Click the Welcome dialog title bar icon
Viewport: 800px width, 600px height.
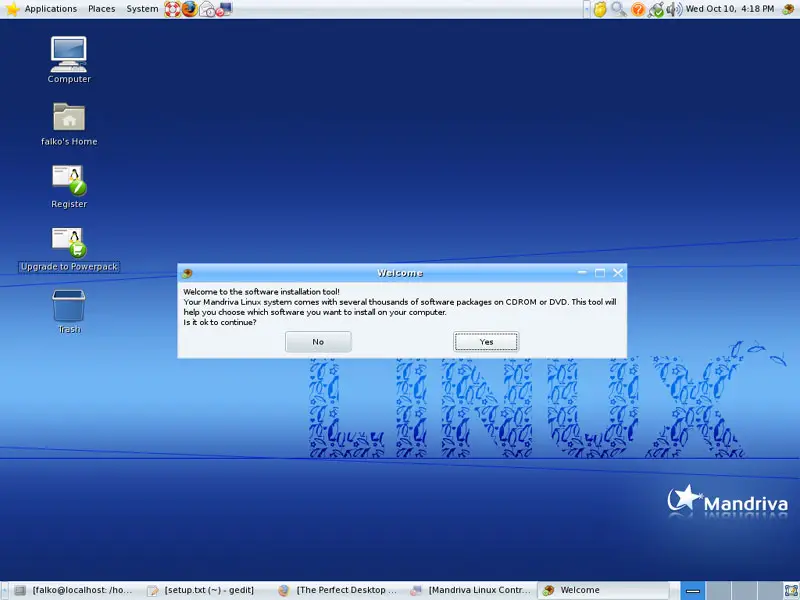(x=187, y=273)
